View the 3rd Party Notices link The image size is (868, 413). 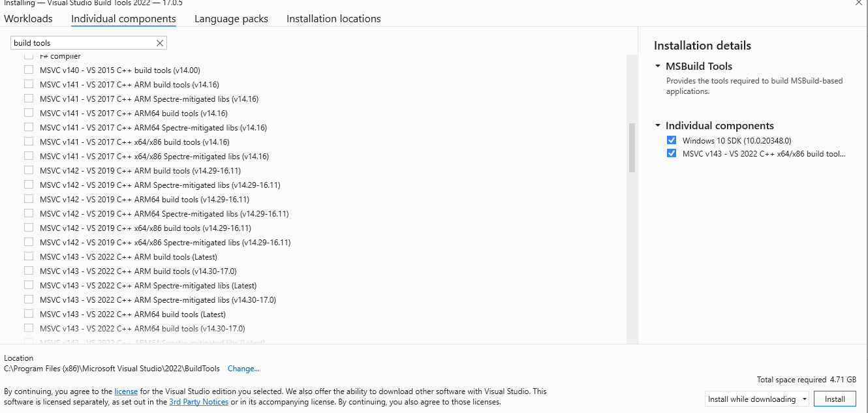(198, 402)
